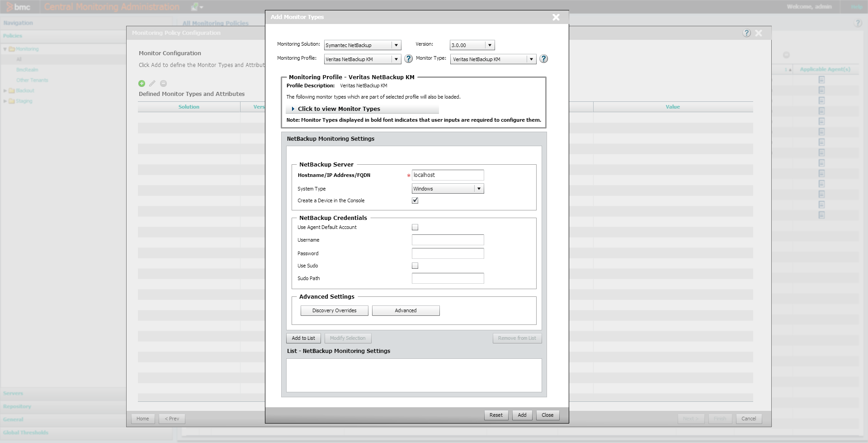The width and height of the screenshot is (868, 443).
Task: Enable Use Agent Default Account checkbox
Action: pyautogui.click(x=415, y=227)
